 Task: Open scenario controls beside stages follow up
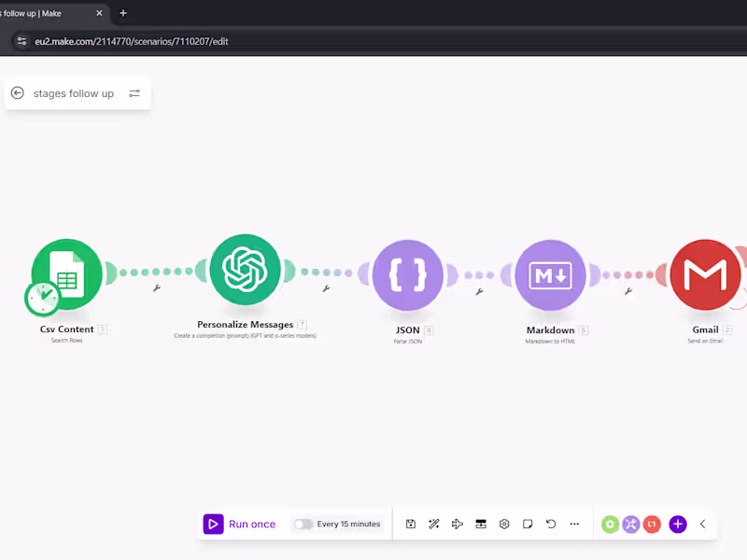[x=134, y=93]
